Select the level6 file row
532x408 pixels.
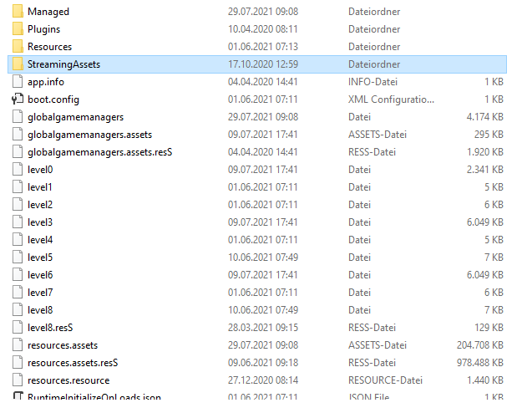[40, 275]
